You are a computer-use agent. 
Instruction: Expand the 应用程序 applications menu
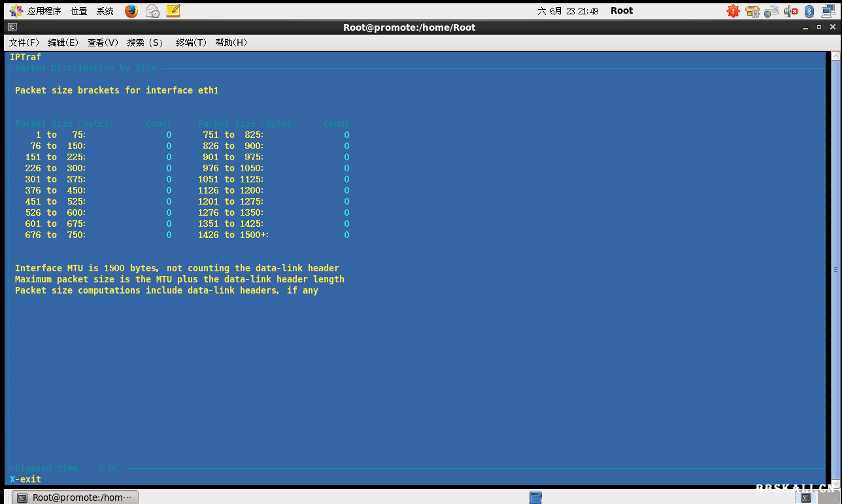tap(37, 10)
